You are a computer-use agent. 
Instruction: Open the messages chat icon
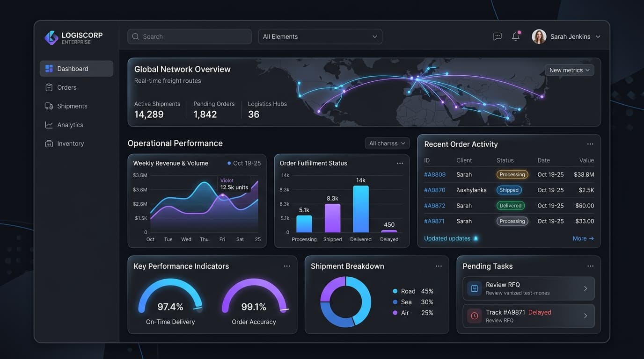498,36
